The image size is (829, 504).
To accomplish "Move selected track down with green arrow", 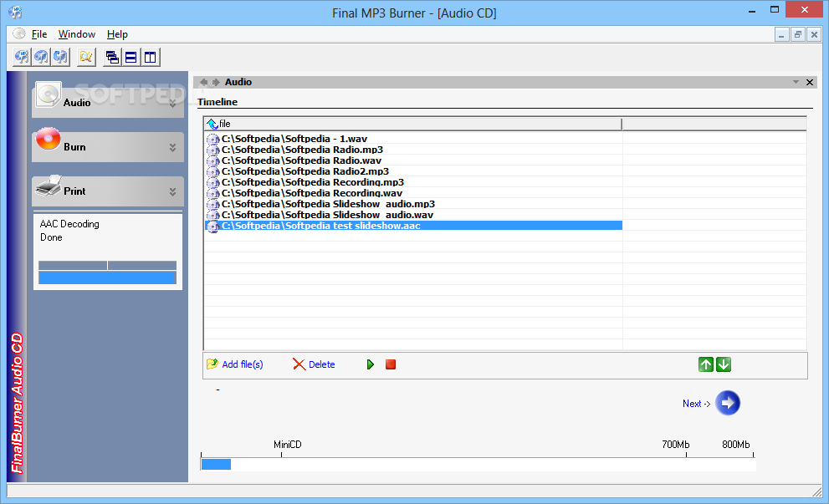I will pyautogui.click(x=724, y=364).
